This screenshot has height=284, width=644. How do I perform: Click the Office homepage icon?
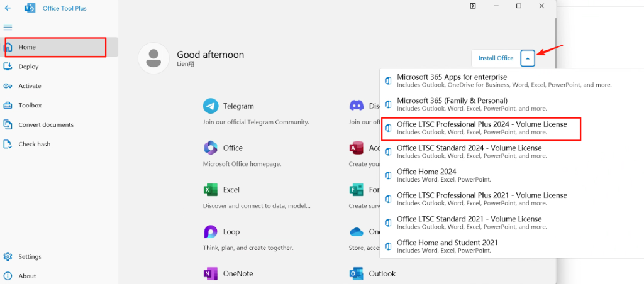pyautogui.click(x=210, y=148)
